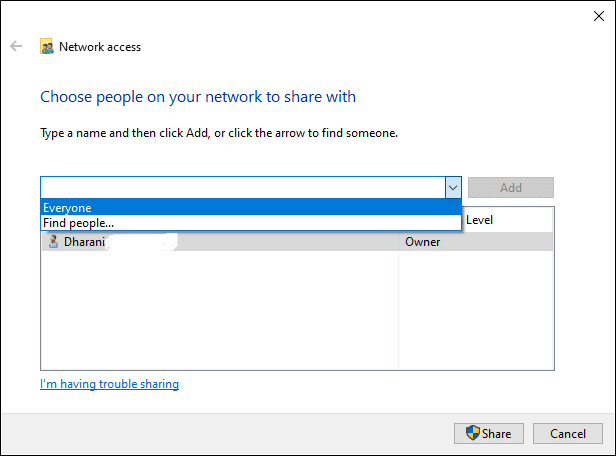Viewport: 616px width, 456px height.
Task: Select the Dharani user name
Action: point(83,241)
